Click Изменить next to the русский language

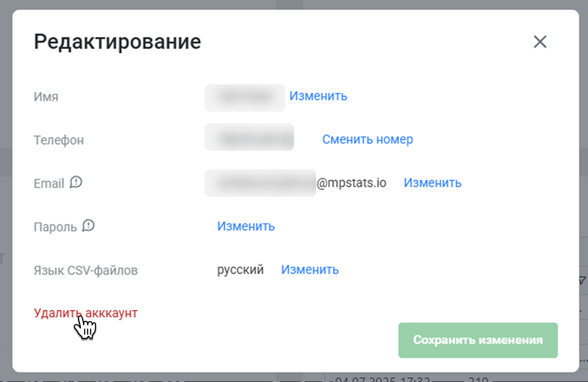[x=310, y=269]
